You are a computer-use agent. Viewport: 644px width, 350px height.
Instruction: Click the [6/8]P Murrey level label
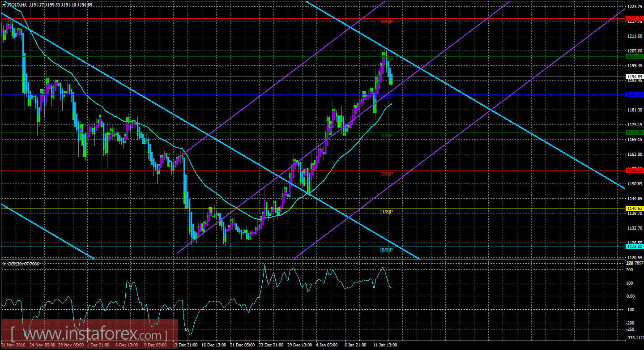386,21
